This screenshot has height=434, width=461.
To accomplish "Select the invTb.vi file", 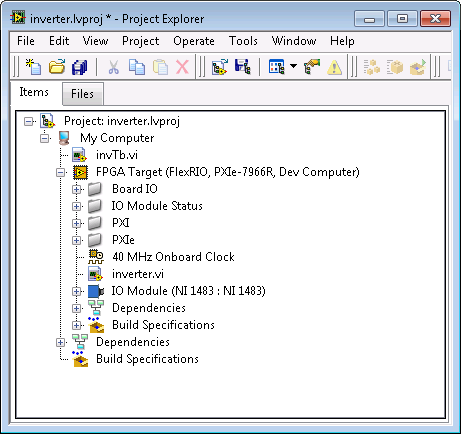I will click(117, 155).
